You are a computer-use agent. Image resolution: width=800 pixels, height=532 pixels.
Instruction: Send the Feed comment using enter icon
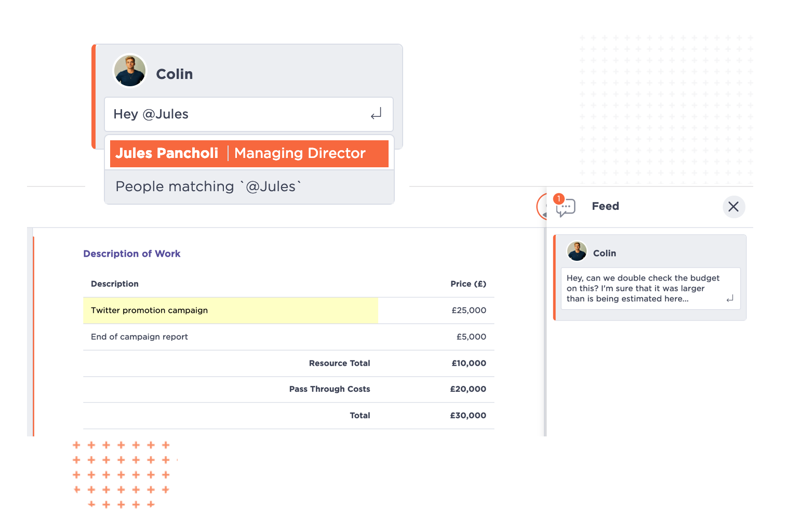click(x=730, y=299)
